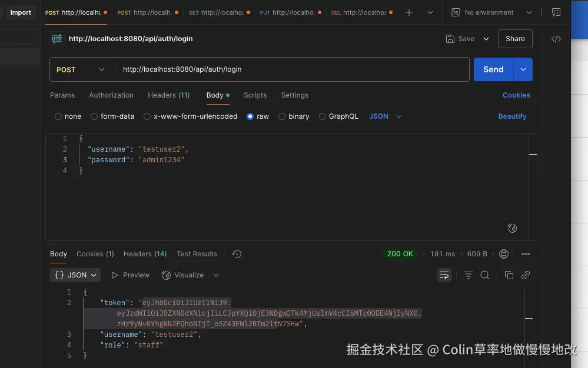Screen dimensions: 588x368
Task: Switch to the PUT request tab
Action: pyautogui.click(x=291, y=12)
